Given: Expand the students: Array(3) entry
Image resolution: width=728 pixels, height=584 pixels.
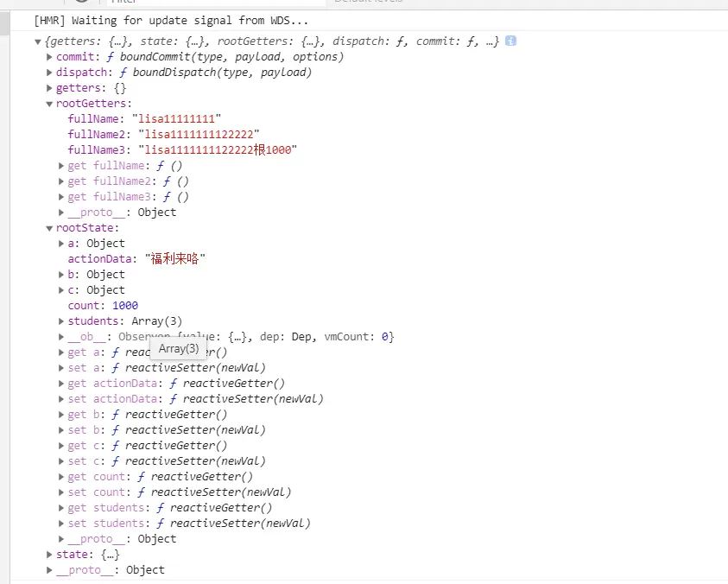Looking at the screenshot, I should point(60,321).
